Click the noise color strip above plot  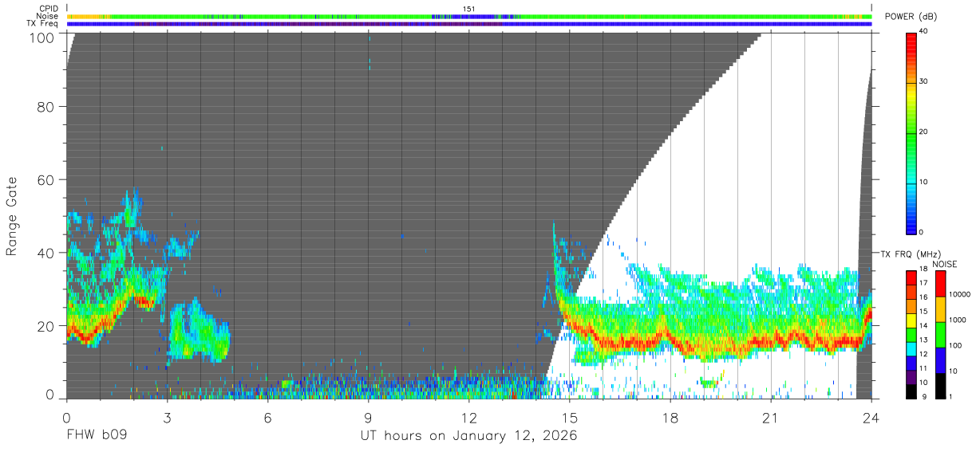point(469,16)
